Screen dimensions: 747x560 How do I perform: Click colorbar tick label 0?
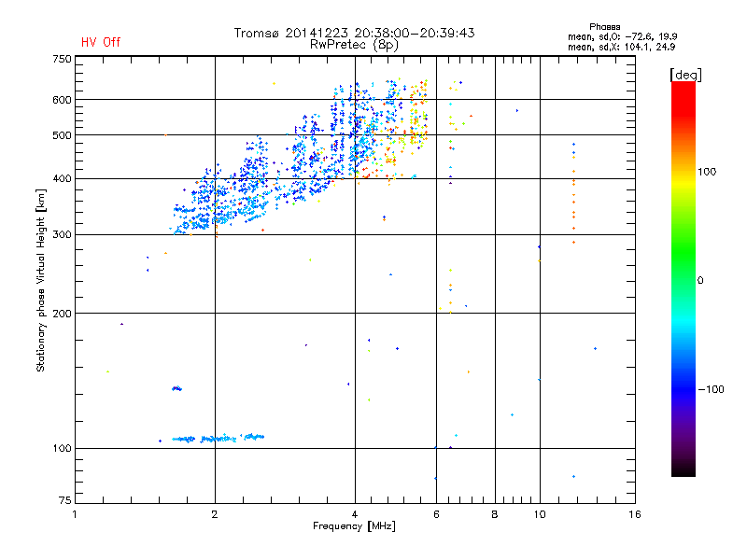700,281
